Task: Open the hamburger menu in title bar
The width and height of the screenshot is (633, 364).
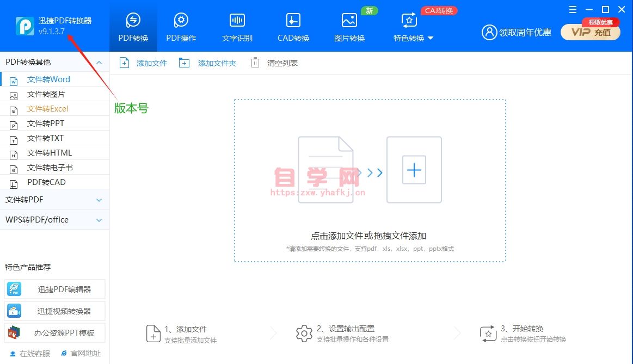Action: click(x=573, y=10)
